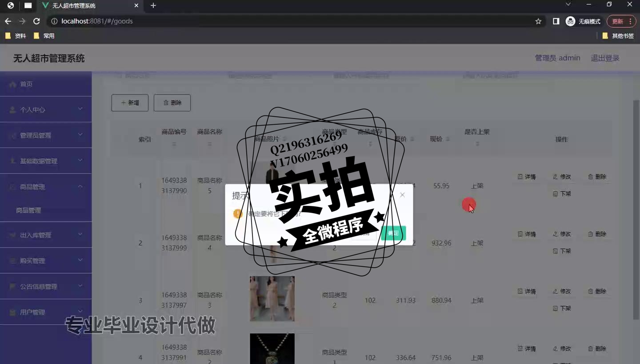640x364 pixels.
Task: Click 退出登录 in the header
Action: coord(605,58)
